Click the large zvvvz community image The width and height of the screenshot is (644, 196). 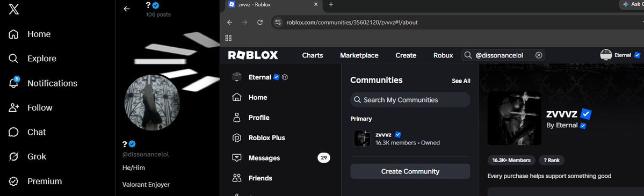click(x=514, y=118)
